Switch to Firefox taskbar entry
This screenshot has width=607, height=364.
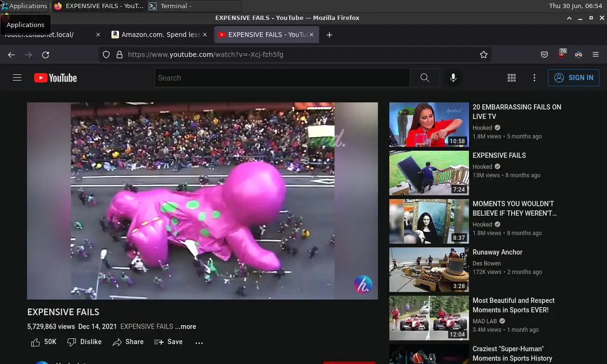(99, 6)
